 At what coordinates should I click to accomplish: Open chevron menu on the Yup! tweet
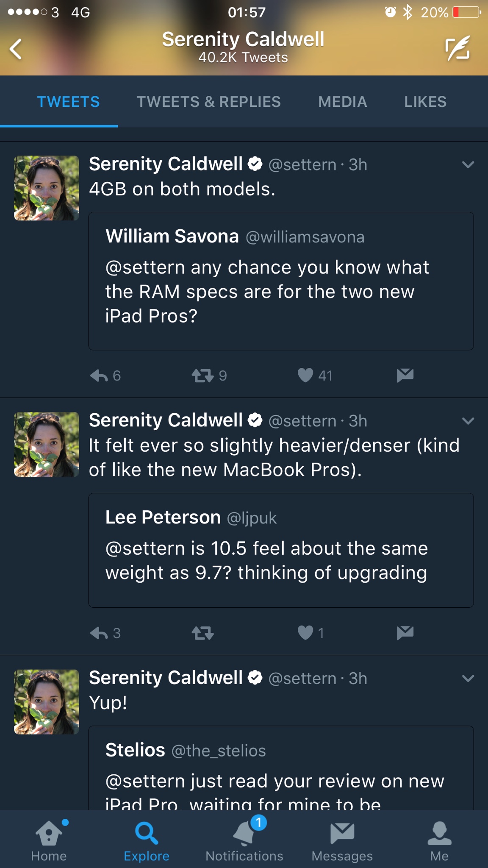pyautogui.click(x=468, y=678)
